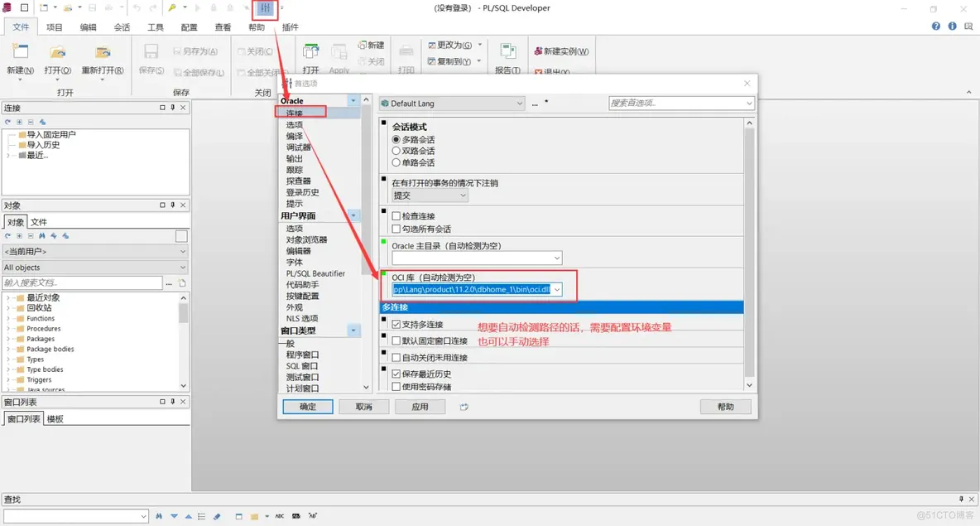This screenshot has width=980, height=526.
Task: Open the All objects filter dropdown
Action: pos(95,267)
